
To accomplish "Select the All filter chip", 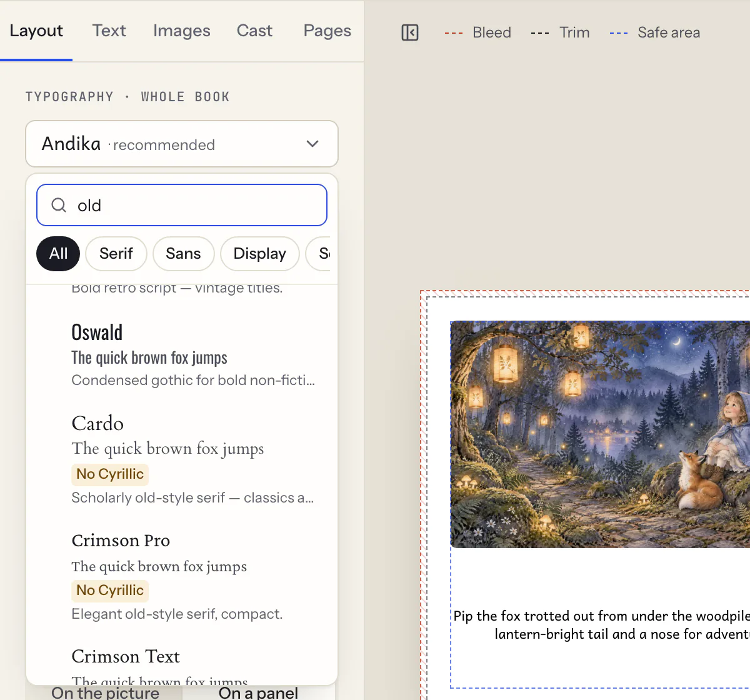I will pos(58,254).
